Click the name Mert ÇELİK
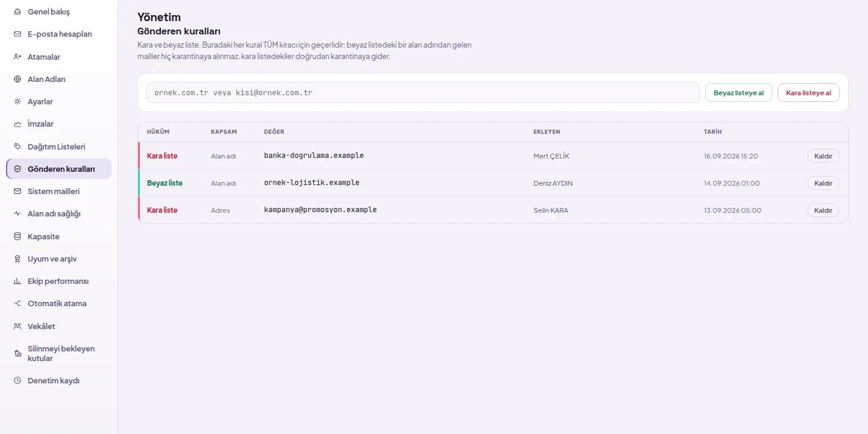 point(551,156)
